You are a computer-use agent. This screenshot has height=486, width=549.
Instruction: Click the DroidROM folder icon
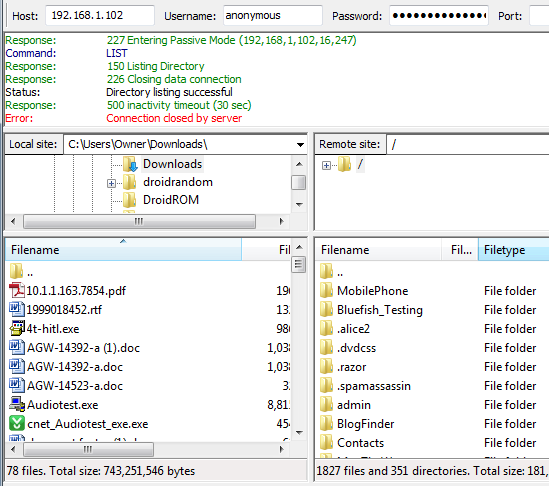[130, 200]
